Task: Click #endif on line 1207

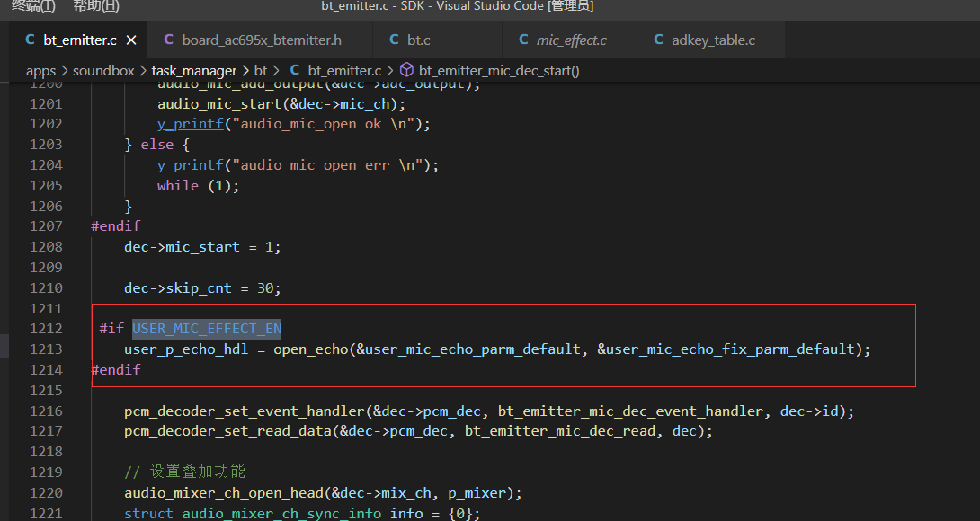Action: tap(116, 226)
